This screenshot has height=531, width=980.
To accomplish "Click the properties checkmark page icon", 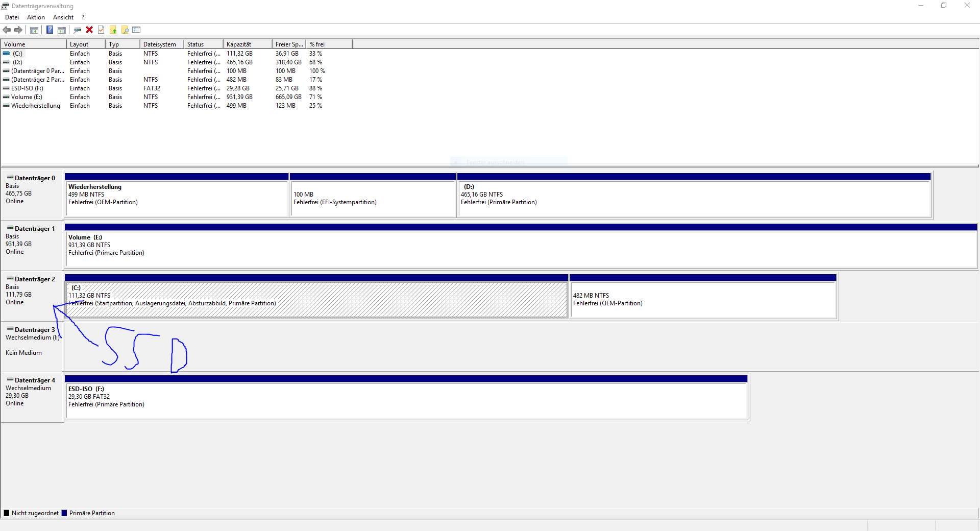I will tap(101, 30).
